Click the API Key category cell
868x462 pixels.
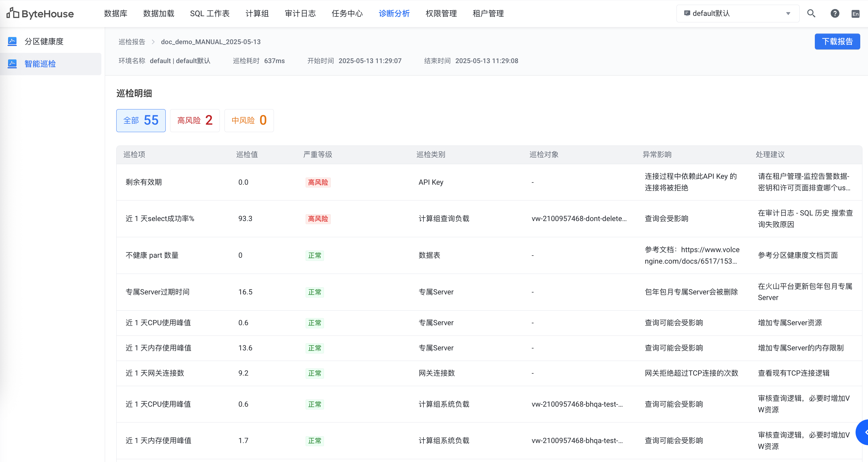coord(431,182)
